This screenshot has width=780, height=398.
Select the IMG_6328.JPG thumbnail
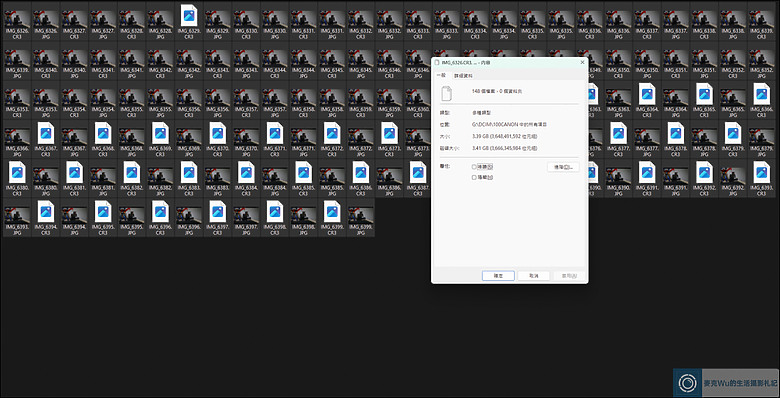pyautogui.click(x=160, y=19)
